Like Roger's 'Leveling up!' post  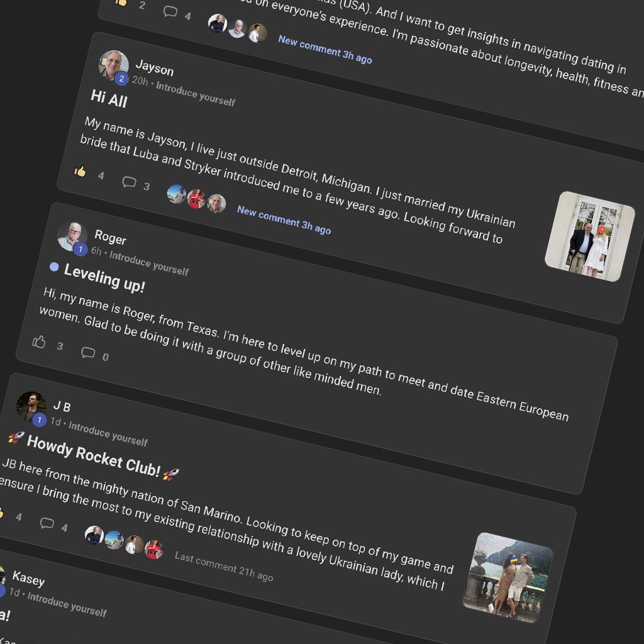39,341
